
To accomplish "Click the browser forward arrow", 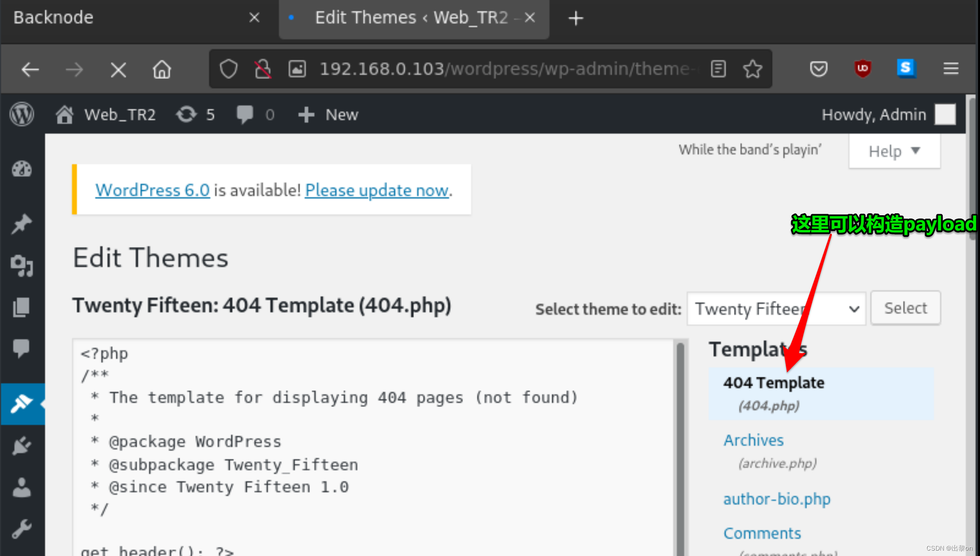I will 75,70.
